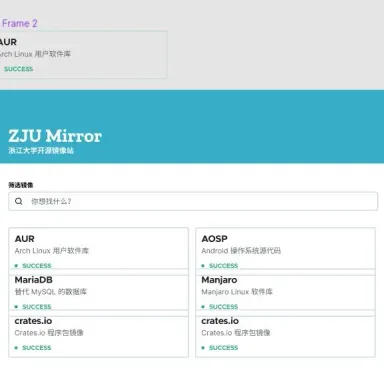Image resolution: width=384 pixels, height=384 pixels.
Task: Click the SUCCESS status under AOSP
Action: [x=223, y=266]
